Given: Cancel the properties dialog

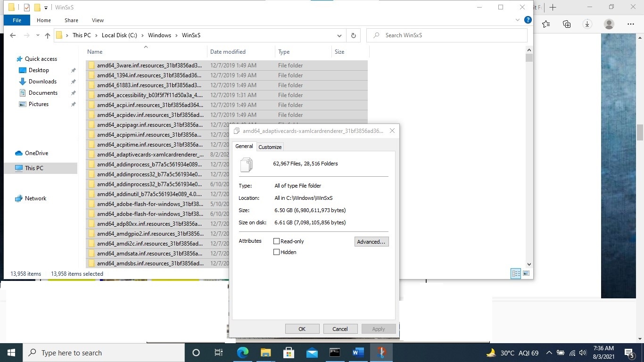Looking at the screenshot, I should (340, 329).
